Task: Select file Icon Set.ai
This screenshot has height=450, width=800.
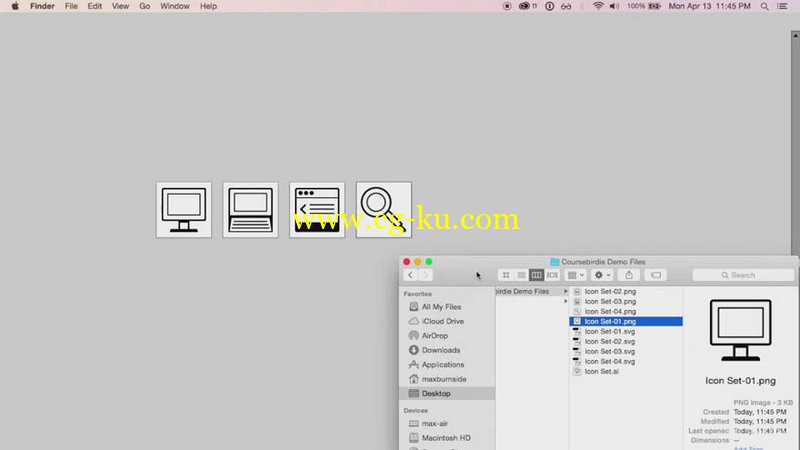Action: click(602, 371)
